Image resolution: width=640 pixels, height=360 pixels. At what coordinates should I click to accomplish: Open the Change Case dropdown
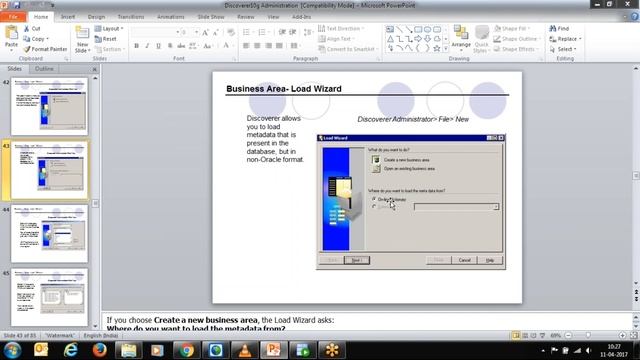208,46
